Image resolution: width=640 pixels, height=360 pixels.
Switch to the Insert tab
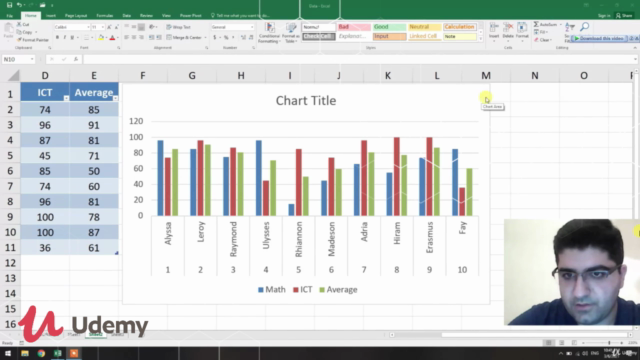(51, 16)
